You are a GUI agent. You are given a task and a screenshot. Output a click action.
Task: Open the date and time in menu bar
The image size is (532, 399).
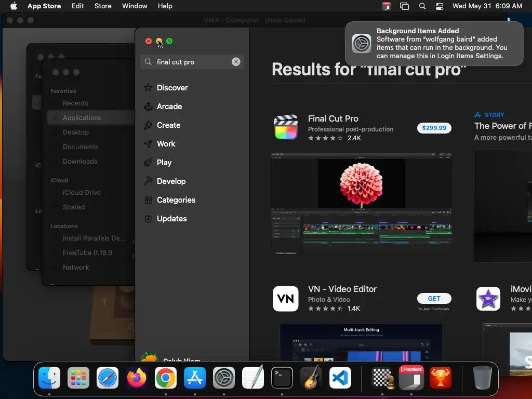point(487,6)
